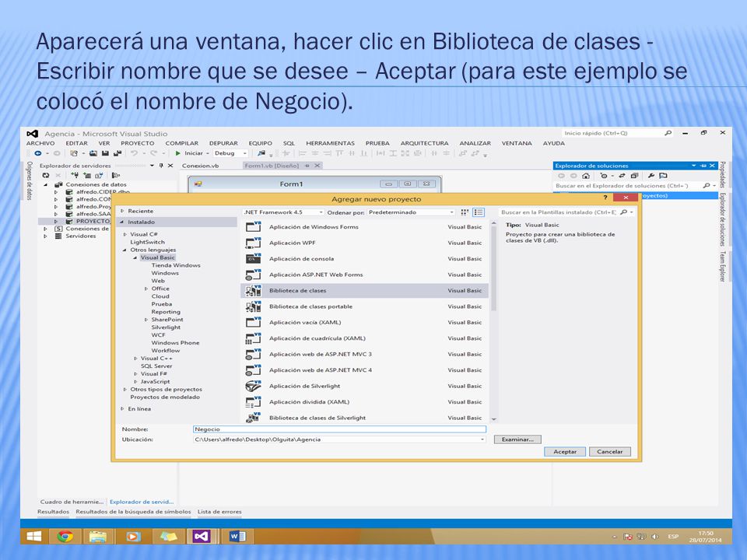Switch to Cuadro de herramientas tab
The height and width of the screenshot is (560, 747).
72,502
